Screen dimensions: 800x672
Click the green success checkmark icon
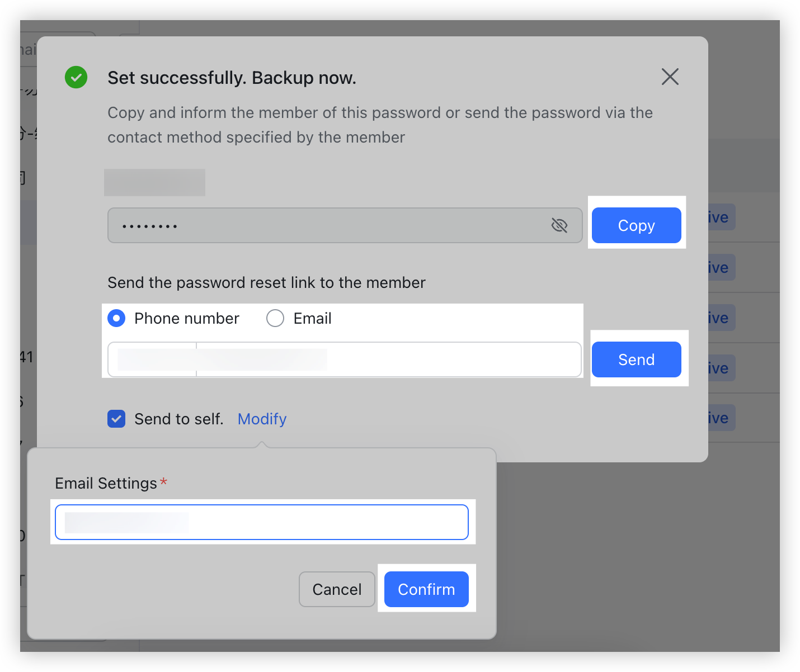(x=76, y=77)
